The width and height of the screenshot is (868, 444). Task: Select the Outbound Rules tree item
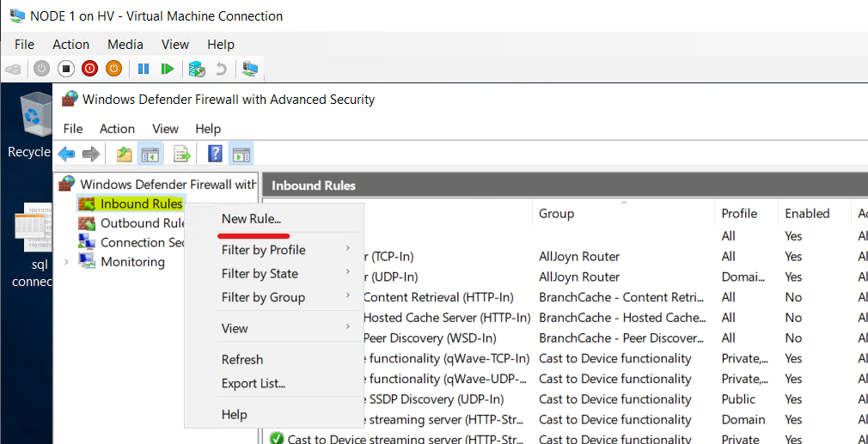click(143, 223)
